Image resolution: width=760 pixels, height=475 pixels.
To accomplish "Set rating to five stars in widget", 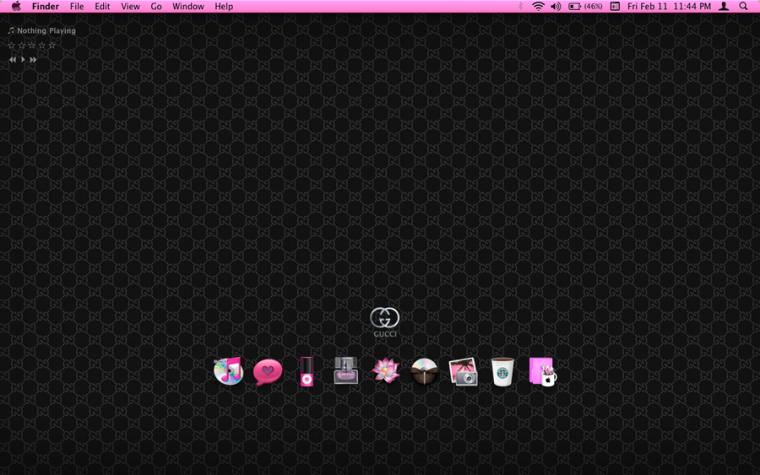I will (x=52, y=45).
